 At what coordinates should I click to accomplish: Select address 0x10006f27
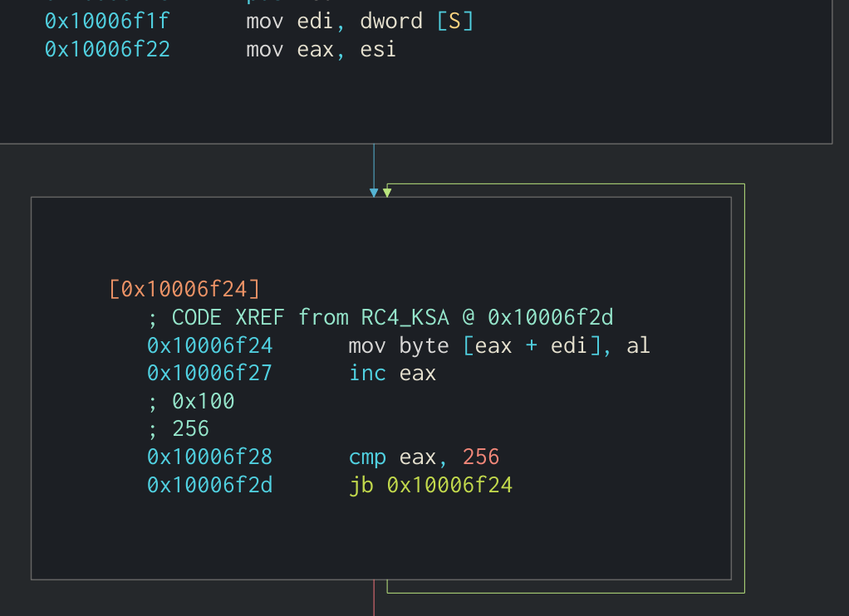coord(209,373)
